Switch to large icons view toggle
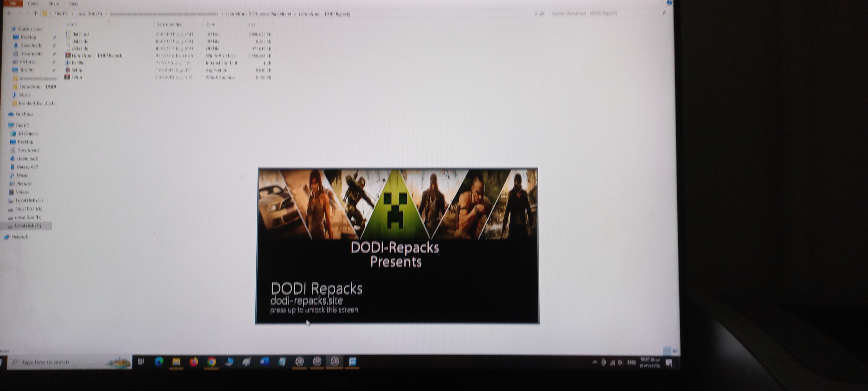Screen dimensions: 868x391 click(x=675, y=351)
